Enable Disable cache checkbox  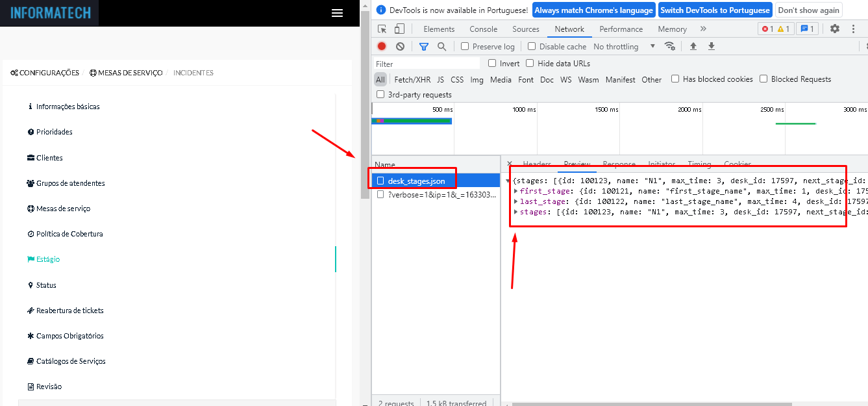[532, 46]
